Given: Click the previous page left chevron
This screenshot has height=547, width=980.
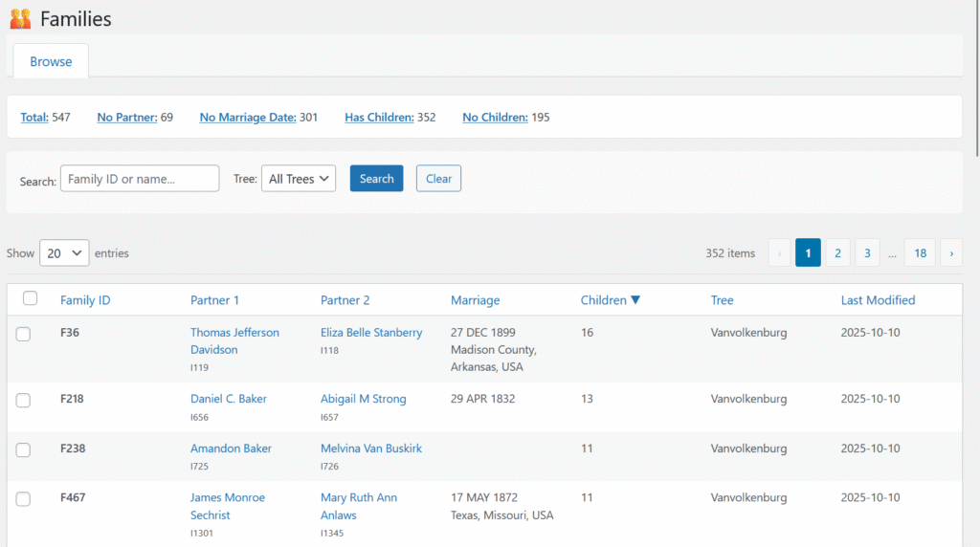Looking at the screenshot, I should (x=780, y=252).
